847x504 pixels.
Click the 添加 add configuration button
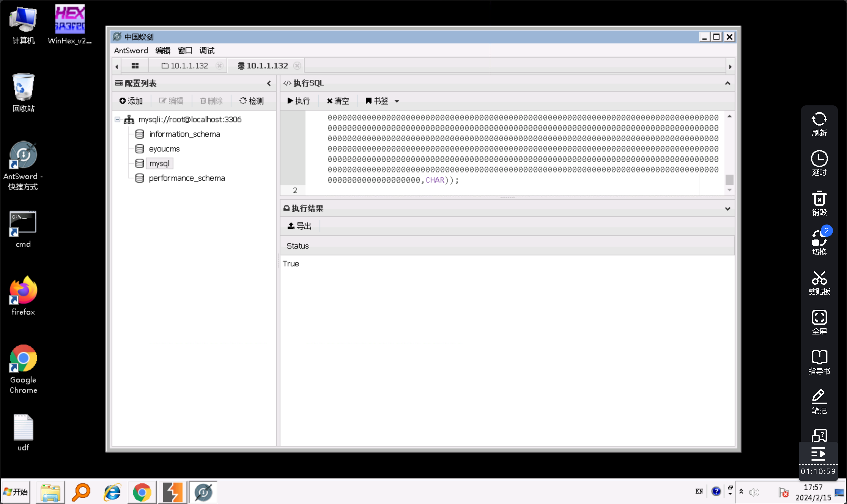pyautogui.click(x=131, y=101)
